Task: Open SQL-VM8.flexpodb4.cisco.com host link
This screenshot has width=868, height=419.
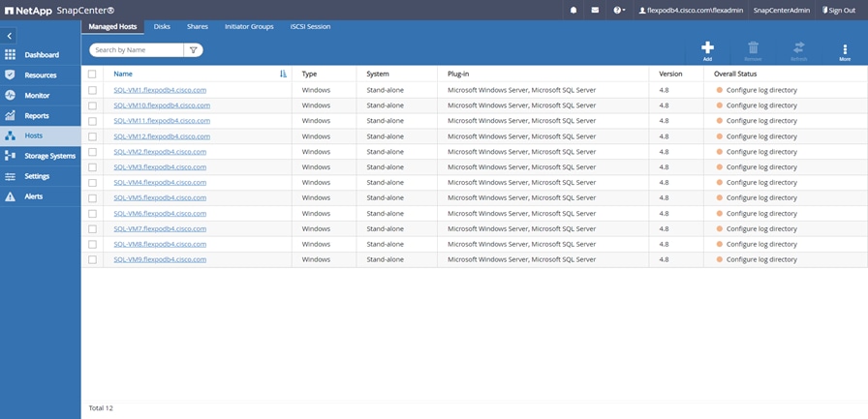Action: (160, 244)
